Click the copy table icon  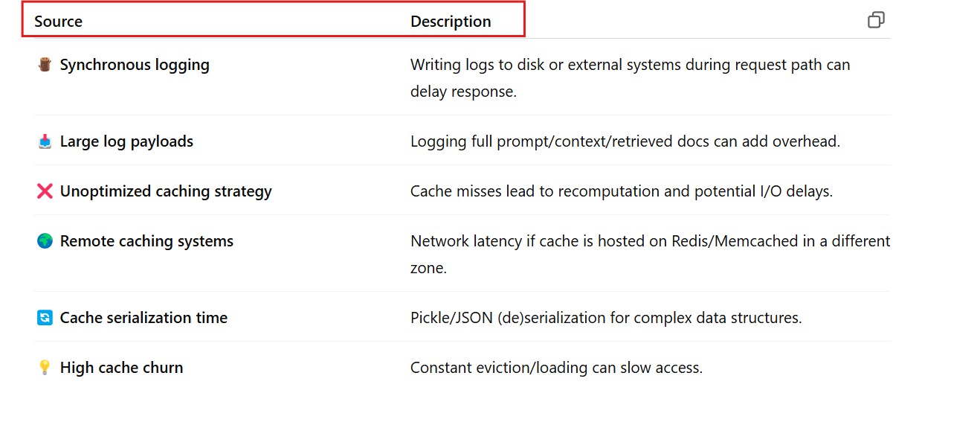coord(876,20)
